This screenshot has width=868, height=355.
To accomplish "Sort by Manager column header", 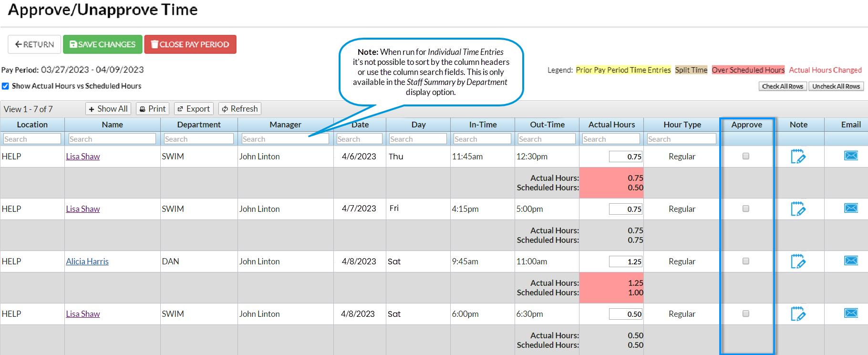I will click(286, 125).
